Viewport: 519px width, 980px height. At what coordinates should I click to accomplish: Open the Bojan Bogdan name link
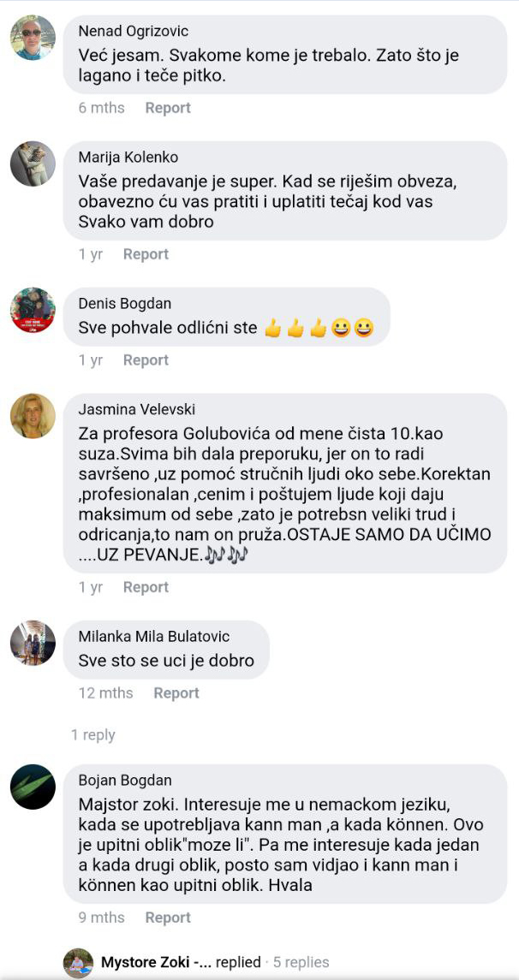pyautogui.click(x=125, y=780)
